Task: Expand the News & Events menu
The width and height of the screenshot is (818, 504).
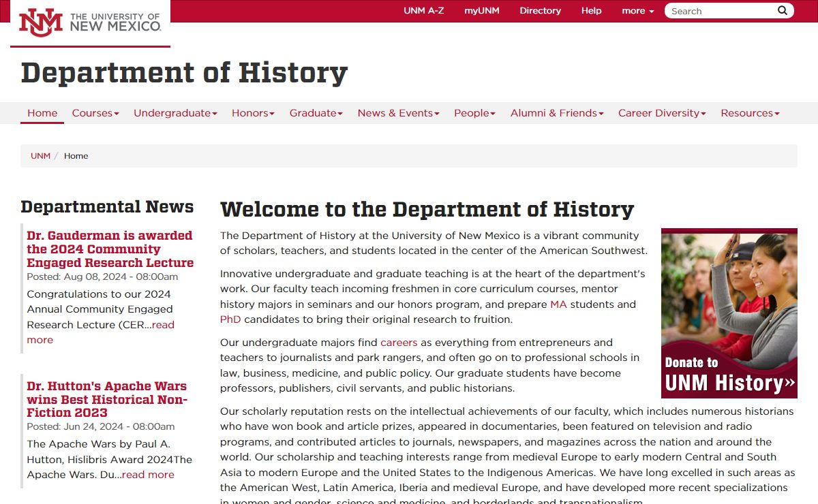Action: click(398, 113)
